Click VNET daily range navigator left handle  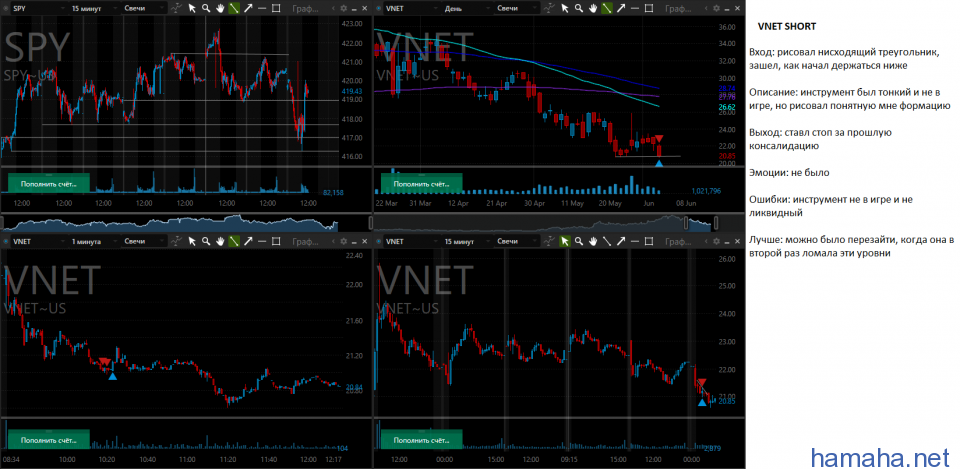[x=686, y=222]
